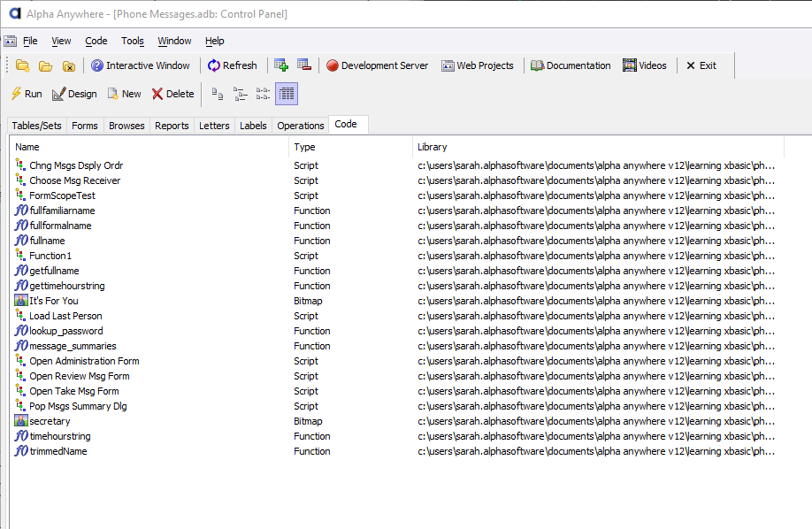Click the FormScopeTest script icon
The width and height of the screenshot is (812, 529).
pyautogui.click(x=20, y=195)
